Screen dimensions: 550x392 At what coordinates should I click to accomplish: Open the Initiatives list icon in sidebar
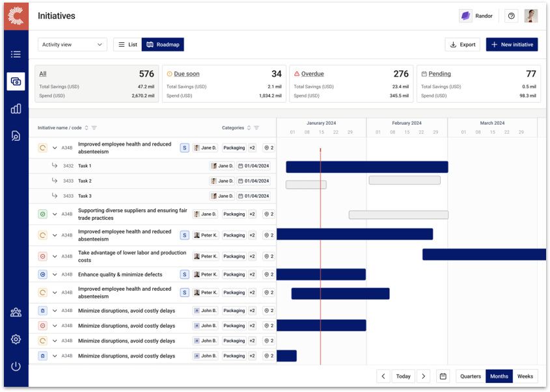point(16,55)
